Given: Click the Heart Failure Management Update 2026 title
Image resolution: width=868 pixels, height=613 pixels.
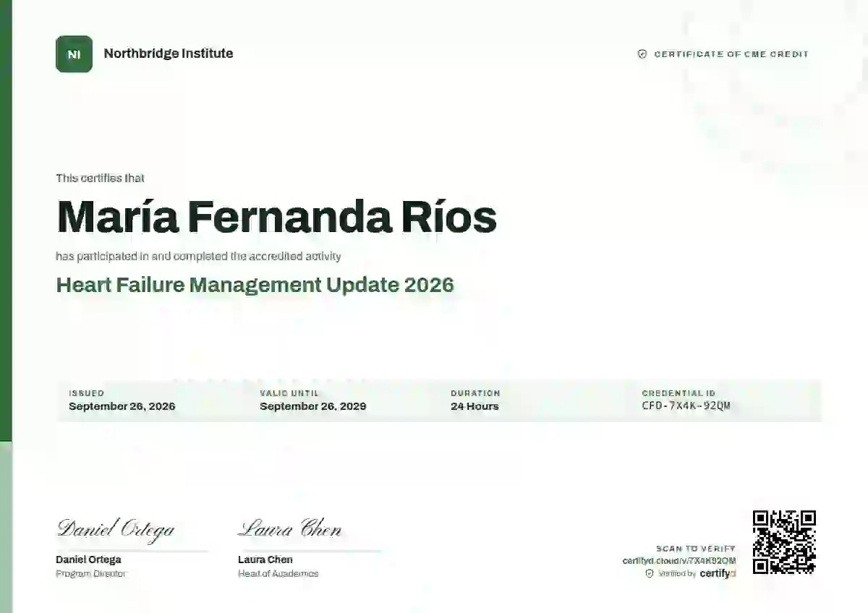Looking at the screenshot, I should 255,285.
